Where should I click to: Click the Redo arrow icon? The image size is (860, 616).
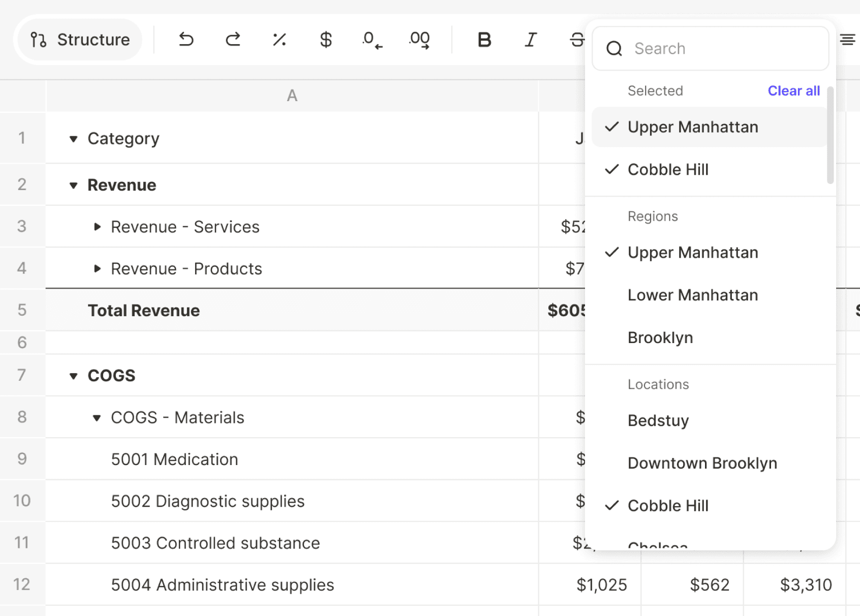point(233,39)
